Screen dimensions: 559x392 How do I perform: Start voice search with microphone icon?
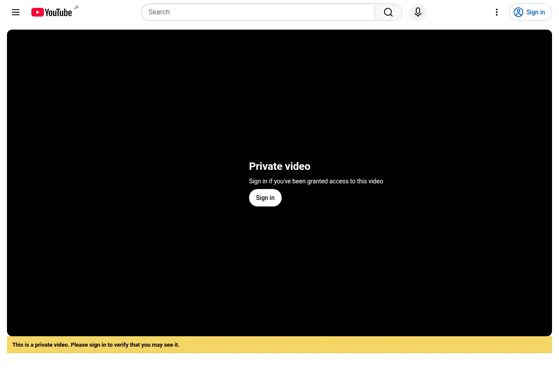(x=418, y=12)
